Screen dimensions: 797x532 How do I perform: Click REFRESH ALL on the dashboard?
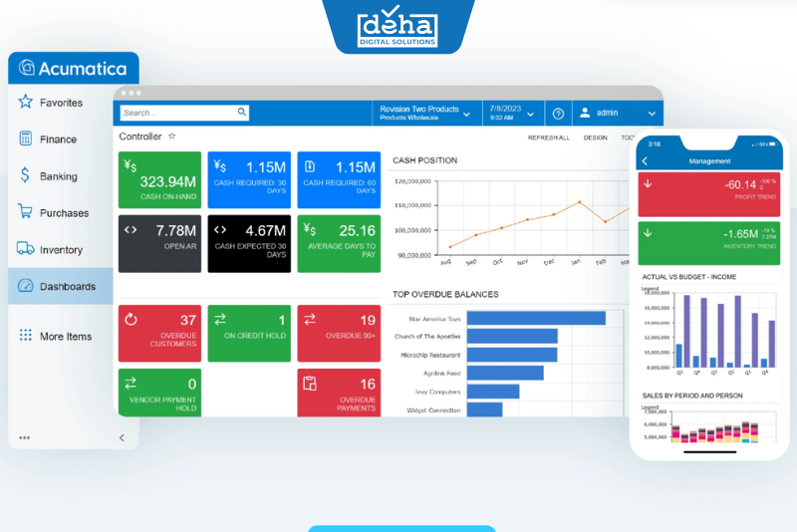(549, 137)
